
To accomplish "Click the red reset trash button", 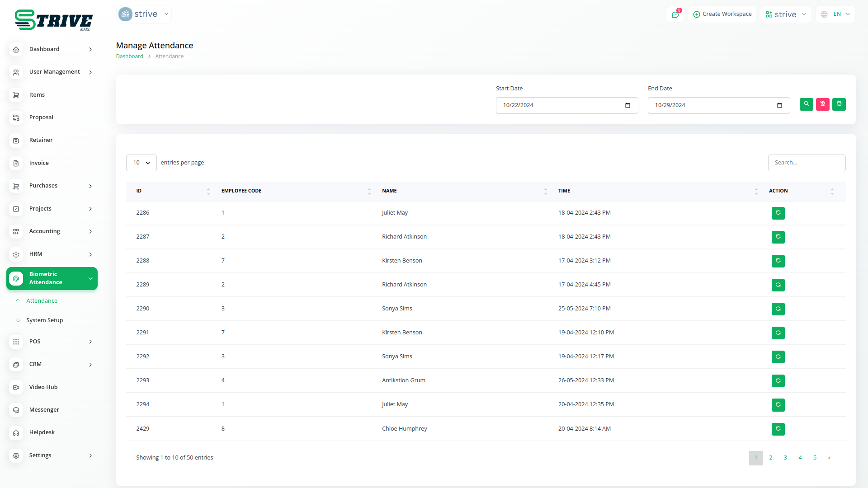I will pyautogui.click(x=822, y=104).
